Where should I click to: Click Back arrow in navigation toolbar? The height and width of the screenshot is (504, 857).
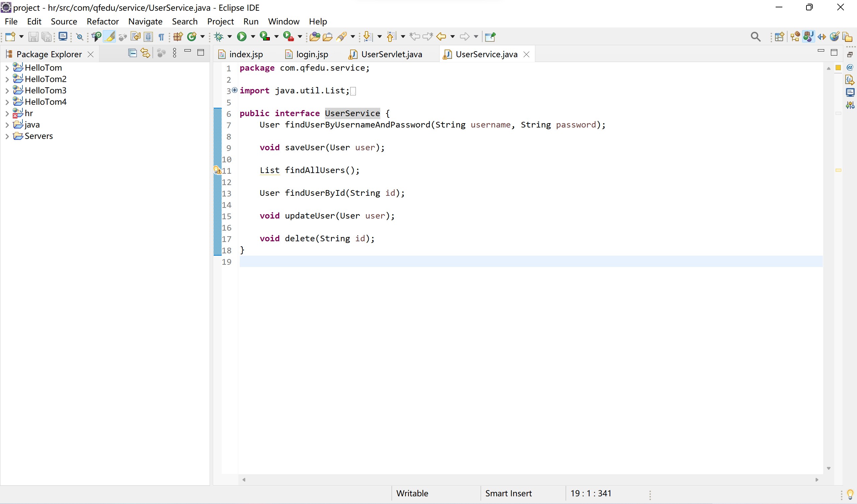pyautogui.click(x=441, y=36)
